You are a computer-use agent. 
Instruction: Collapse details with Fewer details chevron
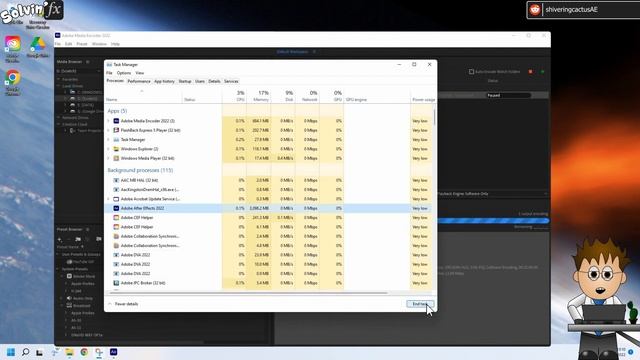tap(110, 304)
